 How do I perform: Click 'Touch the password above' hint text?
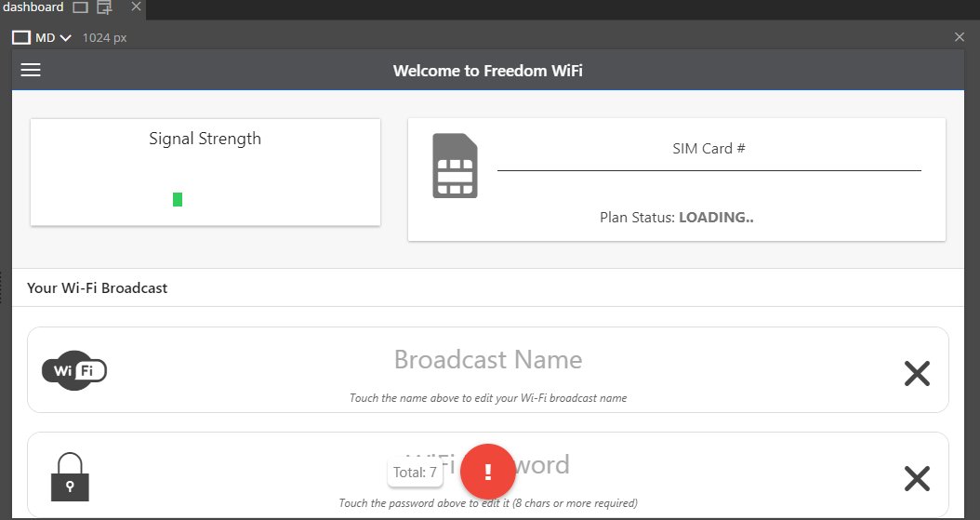(488, 503)
